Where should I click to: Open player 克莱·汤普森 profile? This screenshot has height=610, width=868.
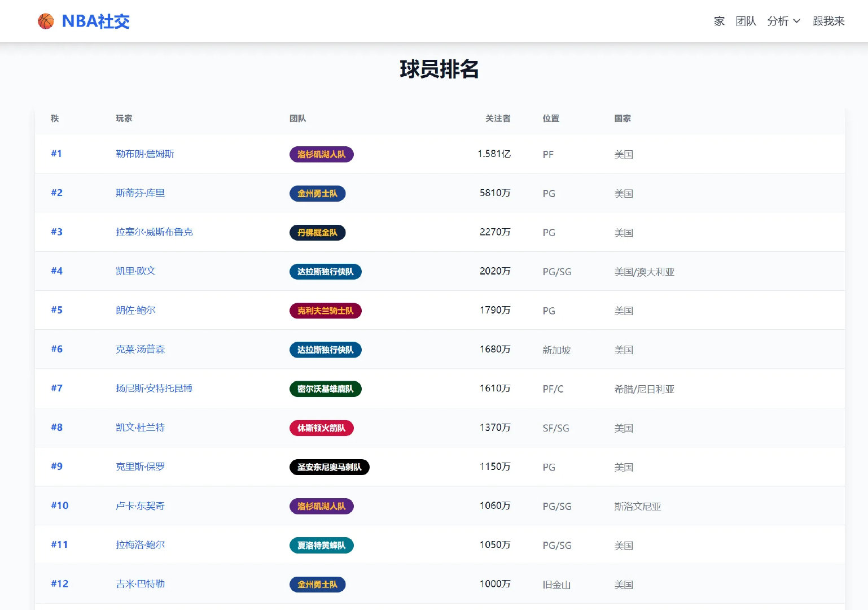pos(141,349)
